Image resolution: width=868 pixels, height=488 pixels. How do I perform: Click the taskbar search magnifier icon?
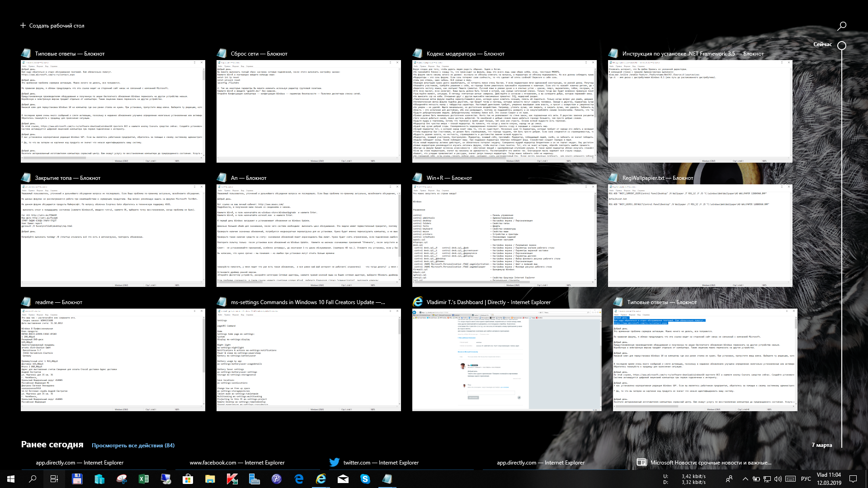(x=33, y=479)
